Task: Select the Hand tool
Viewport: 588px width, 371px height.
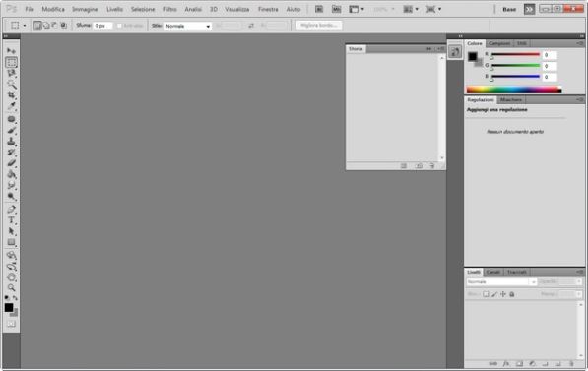Action: [11, 278]
